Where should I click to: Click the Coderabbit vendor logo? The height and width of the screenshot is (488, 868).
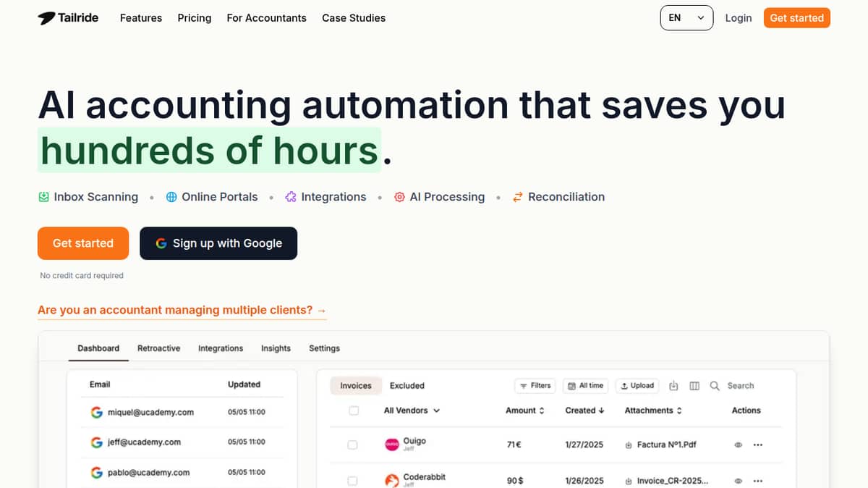pyautogui.click(x=392, y=481)
